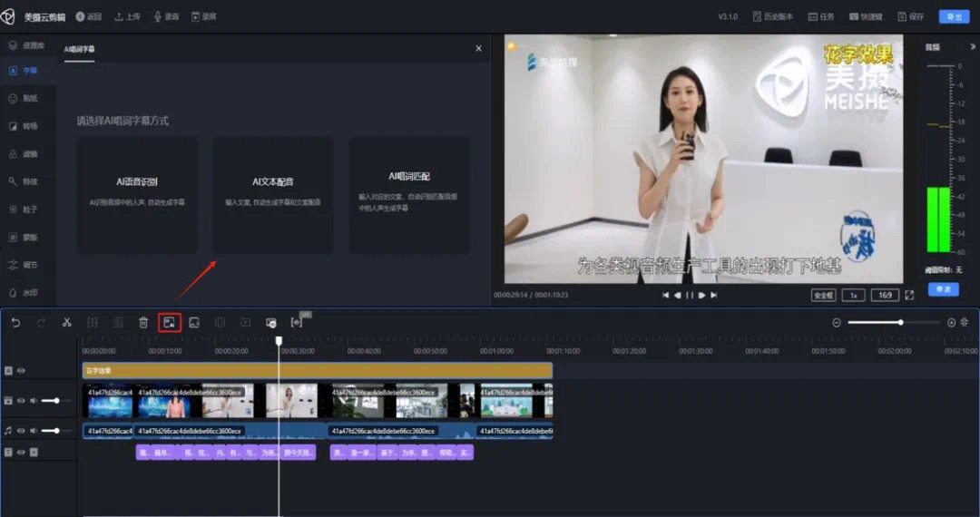The image size is (980, 517).
Task: Open the 16:9 aspect ratio dropdown
Action: [885, 296]
